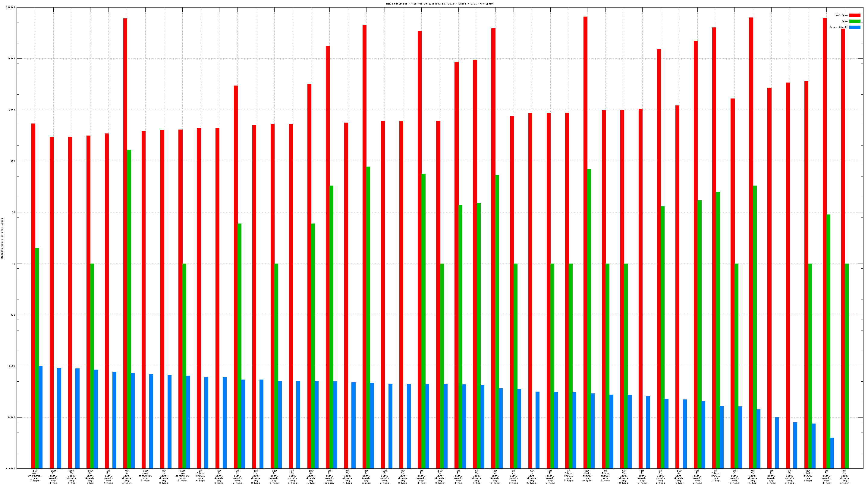
Task: Click the red Not Spam legend swatch
Action: pyautogui.click(x=854, y=15)
